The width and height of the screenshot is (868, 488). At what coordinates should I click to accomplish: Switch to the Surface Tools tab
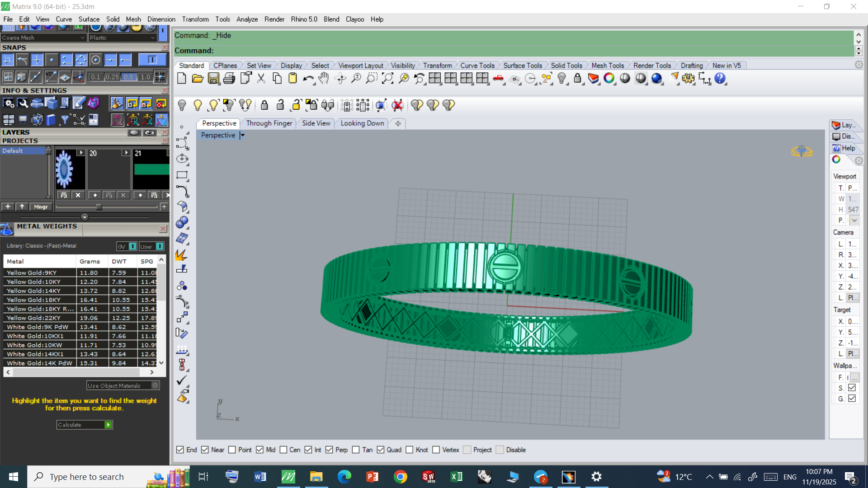[522, 66]
